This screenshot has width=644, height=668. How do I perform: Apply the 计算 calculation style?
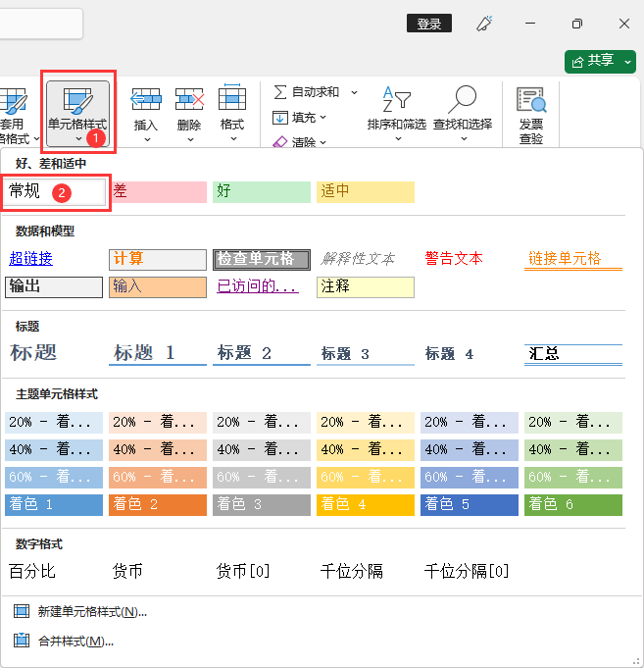158,260
